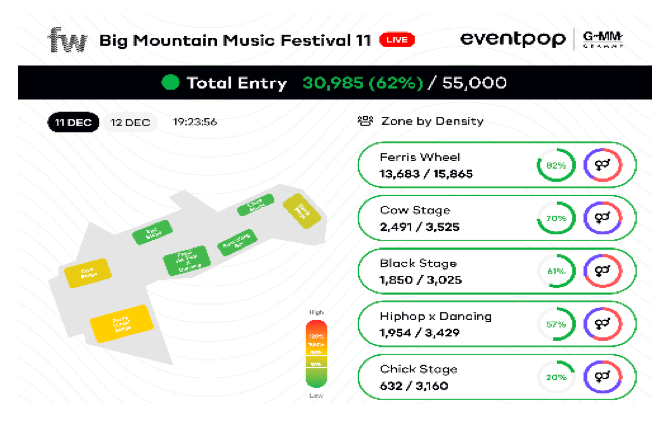Click the green Total Entry status dot
Viewport: 671px width, 424px height.
170,83
